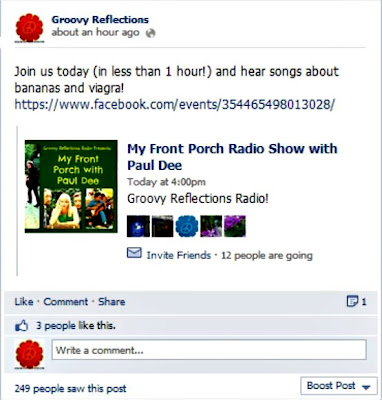Click the public globe privacy icon

point(151,33)
